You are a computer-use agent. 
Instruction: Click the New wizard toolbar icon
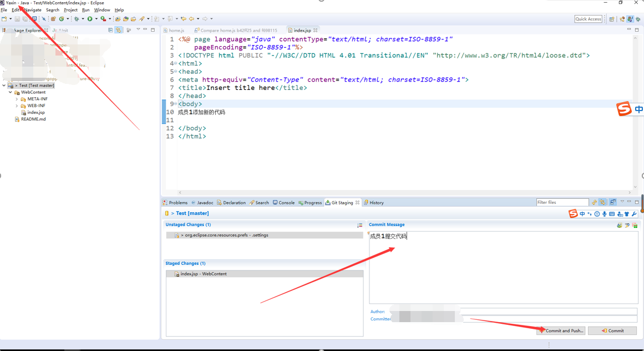point(4,19)
